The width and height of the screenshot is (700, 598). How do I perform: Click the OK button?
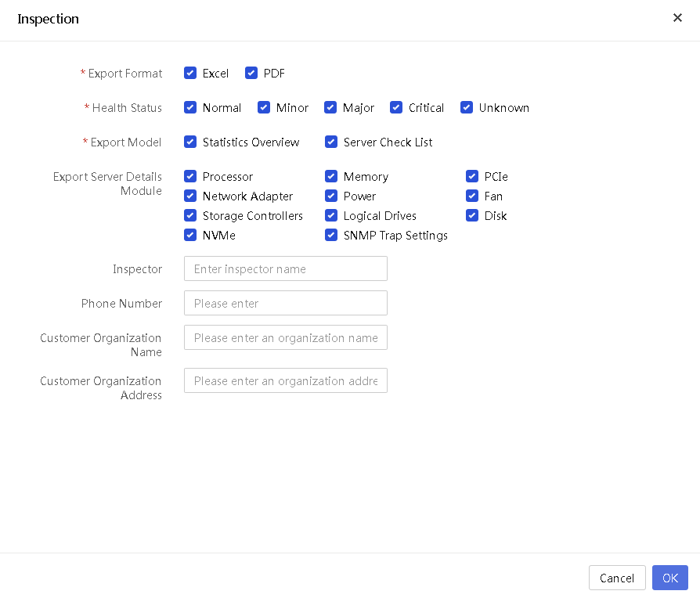(x=669, y=578)
